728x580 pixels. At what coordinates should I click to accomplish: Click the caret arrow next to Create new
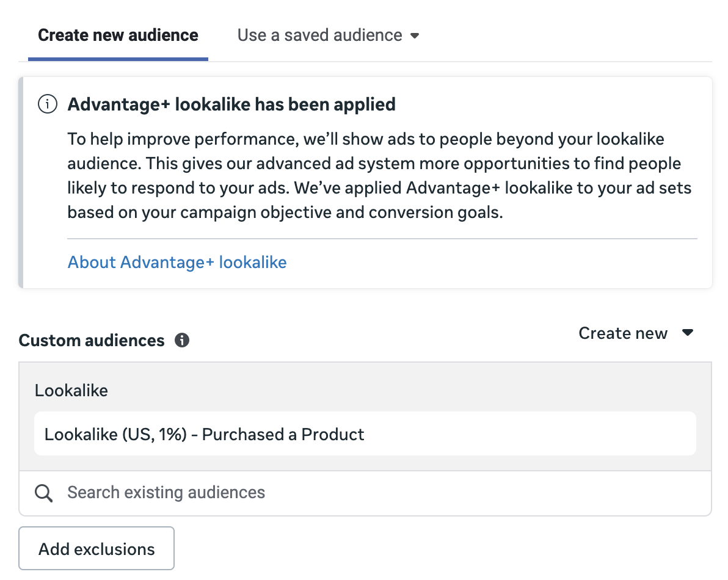point(688,333)
